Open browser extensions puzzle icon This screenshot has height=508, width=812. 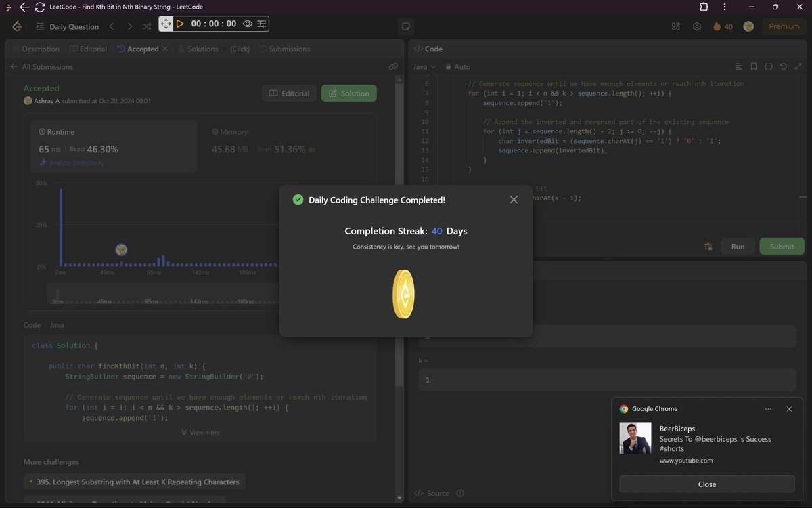click(704, 7)
